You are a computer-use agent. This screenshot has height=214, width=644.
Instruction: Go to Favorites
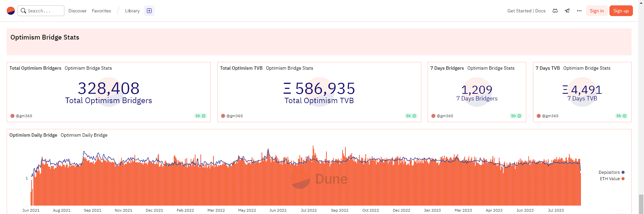point(101,11)
